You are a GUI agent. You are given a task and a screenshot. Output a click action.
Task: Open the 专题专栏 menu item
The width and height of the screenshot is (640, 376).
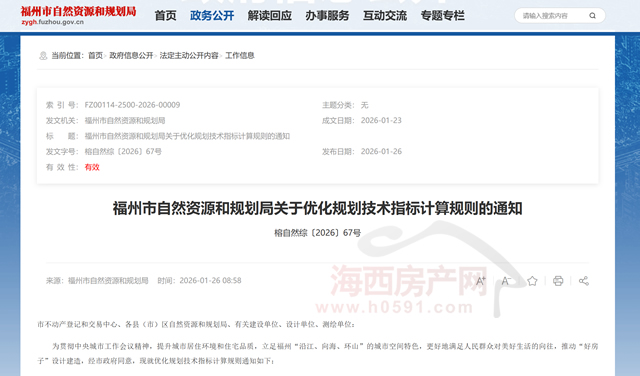pos(442,16)
